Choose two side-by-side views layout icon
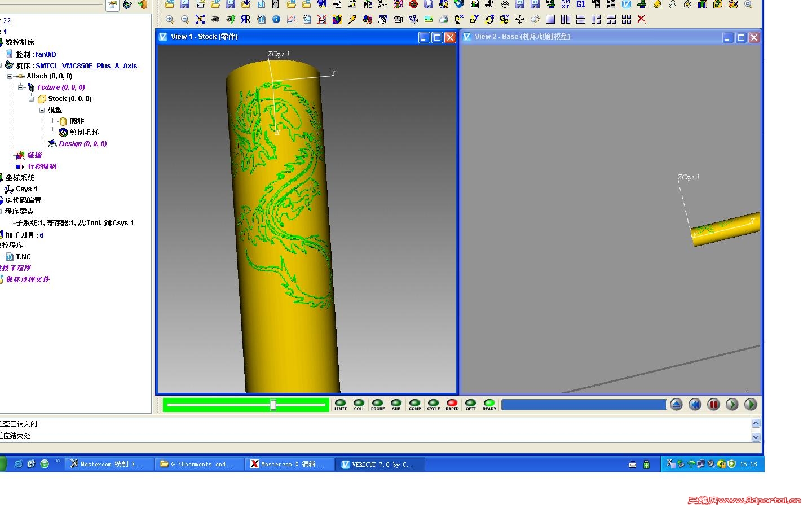 pyautogui.click(x=566, y=19)
